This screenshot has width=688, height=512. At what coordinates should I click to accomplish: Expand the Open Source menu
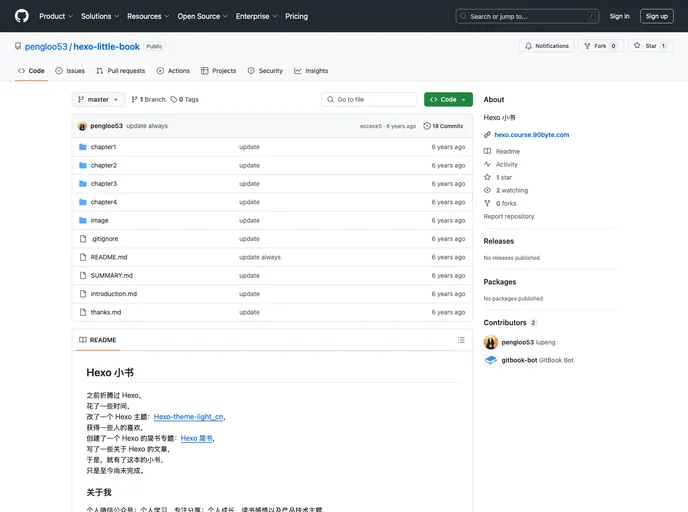pyautogui.click(x=202, y=16)
